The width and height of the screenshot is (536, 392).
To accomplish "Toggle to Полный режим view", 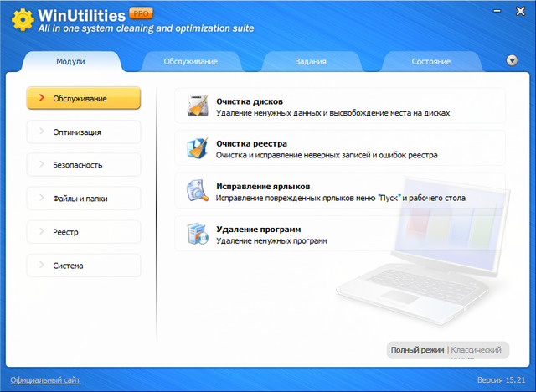I will [x=416, y=349].
